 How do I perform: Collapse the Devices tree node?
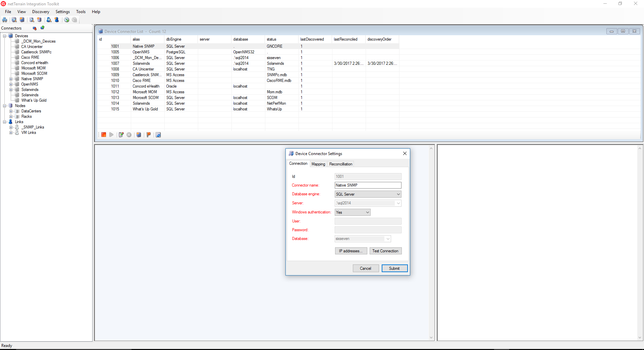tap(5, 36)
